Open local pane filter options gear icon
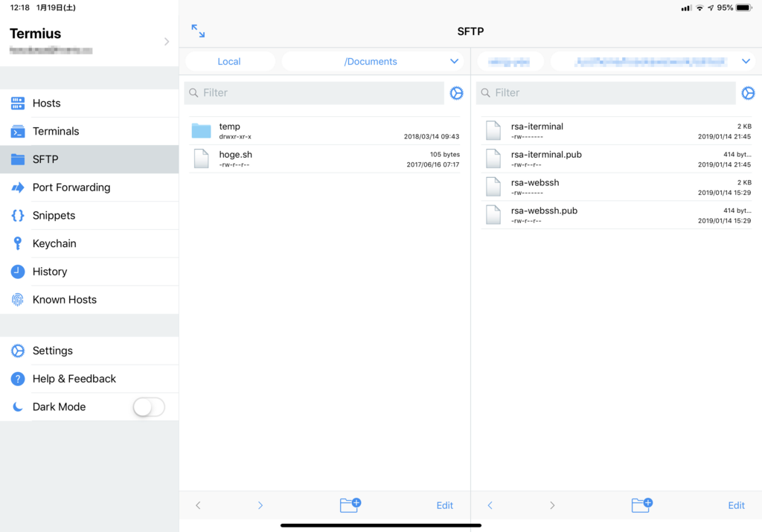762x532 pixels. [456, 93]
